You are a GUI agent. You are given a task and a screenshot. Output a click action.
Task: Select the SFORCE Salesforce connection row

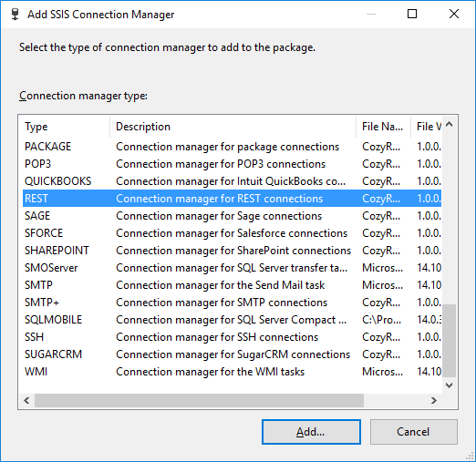232,233
